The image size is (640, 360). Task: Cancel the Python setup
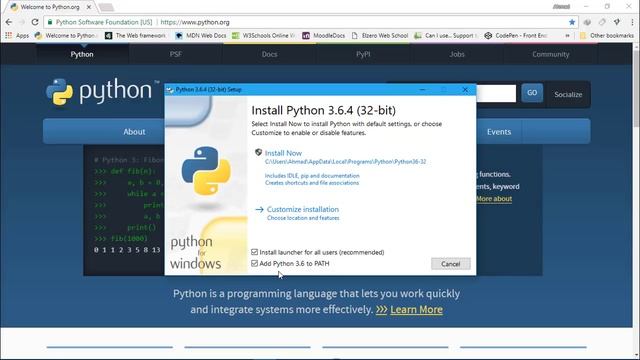451,264
